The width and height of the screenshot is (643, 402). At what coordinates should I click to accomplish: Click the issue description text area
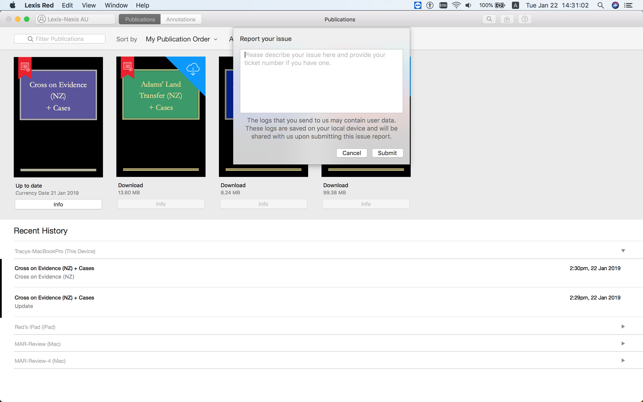[321, 81]
